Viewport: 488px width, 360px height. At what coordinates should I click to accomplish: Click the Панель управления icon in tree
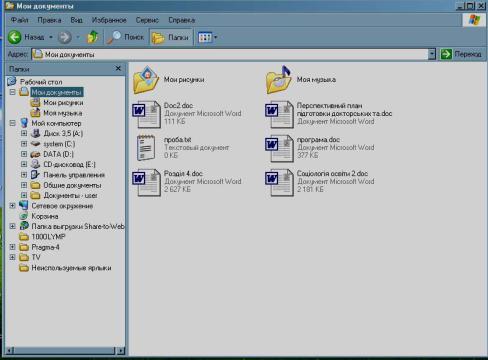(x=35, y=174)
